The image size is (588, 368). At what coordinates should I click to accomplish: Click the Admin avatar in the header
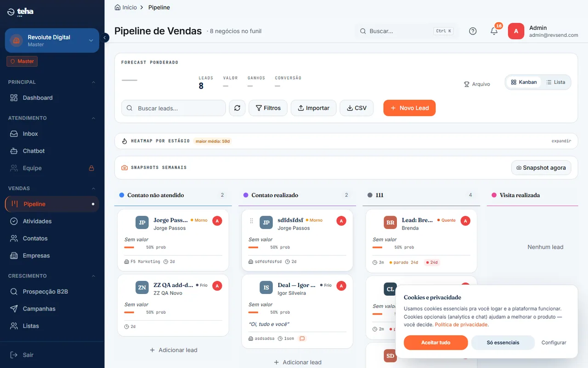[x=516, y=31]
